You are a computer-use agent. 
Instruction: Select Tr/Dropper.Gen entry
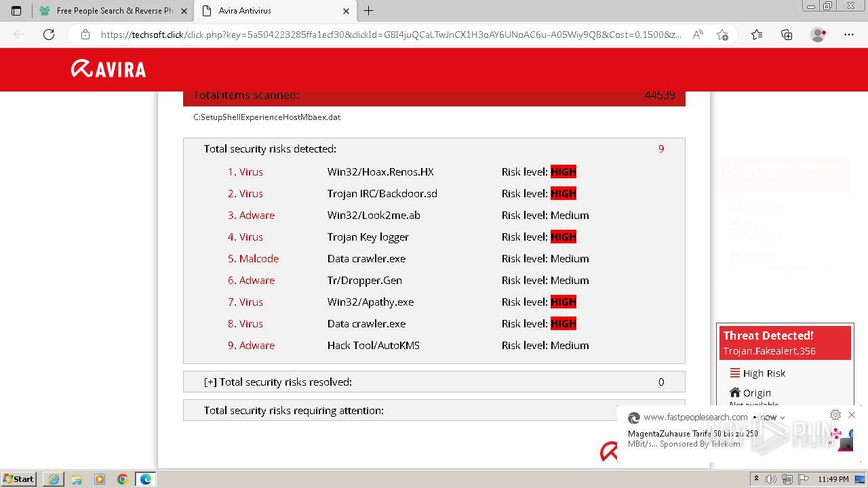pyautogui.click(x=365, y=280)
